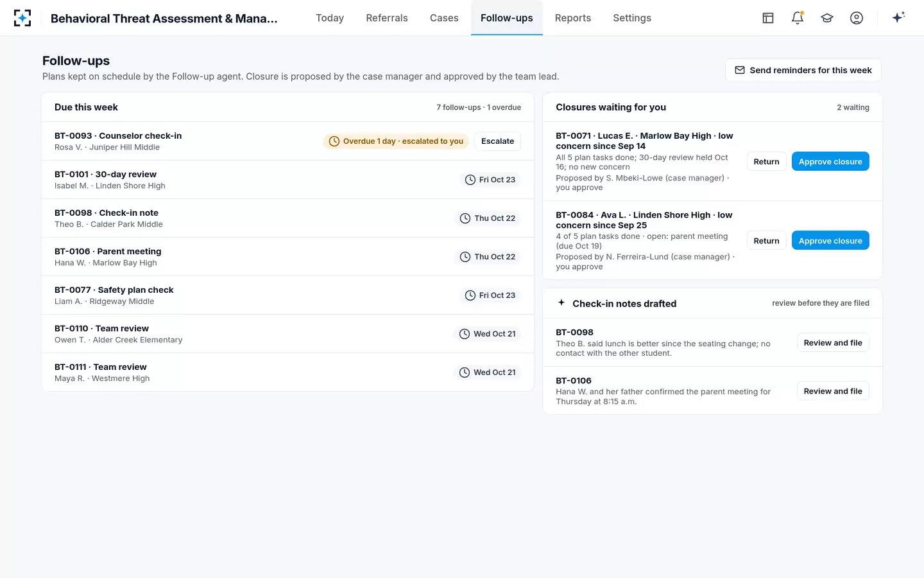924x578 pixels.
Task: Escalate the BT-0093 counselor check-in
Action: [x=498, y=141]
